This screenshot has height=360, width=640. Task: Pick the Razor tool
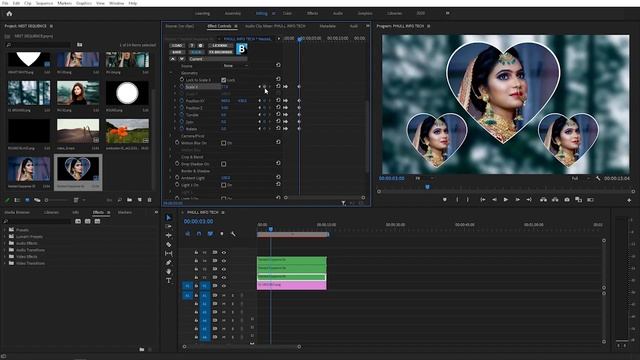coord(169,244)
